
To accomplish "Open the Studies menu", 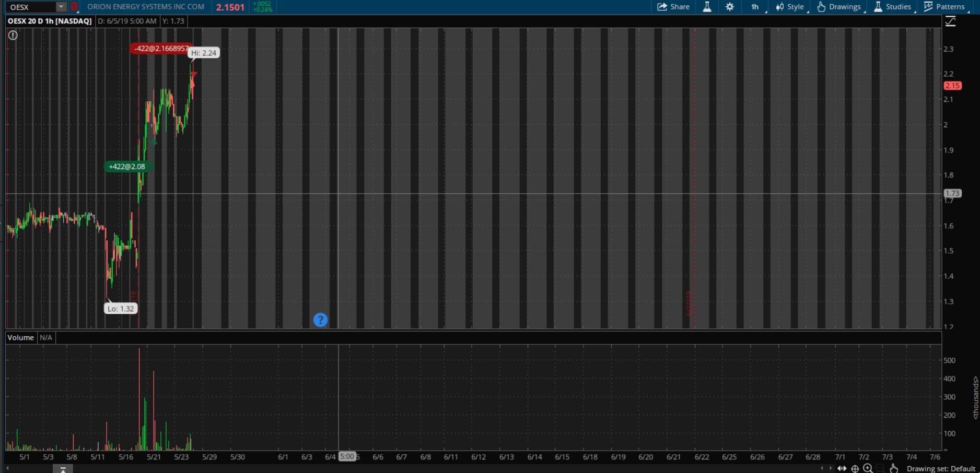I will coord(892,7).
